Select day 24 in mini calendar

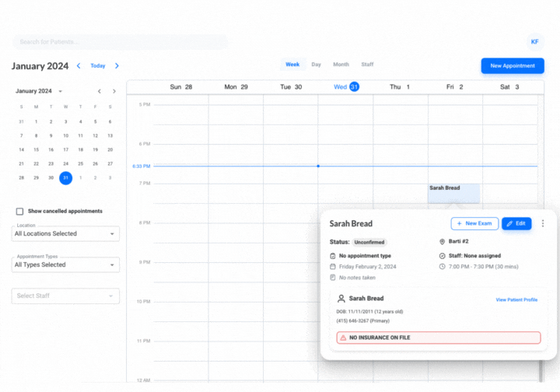tap(65, 164)
